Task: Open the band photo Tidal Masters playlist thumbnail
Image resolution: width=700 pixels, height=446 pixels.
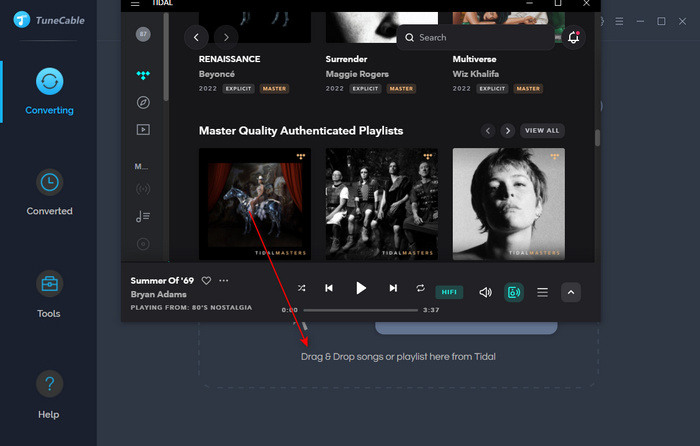Action: click(382, 204)
